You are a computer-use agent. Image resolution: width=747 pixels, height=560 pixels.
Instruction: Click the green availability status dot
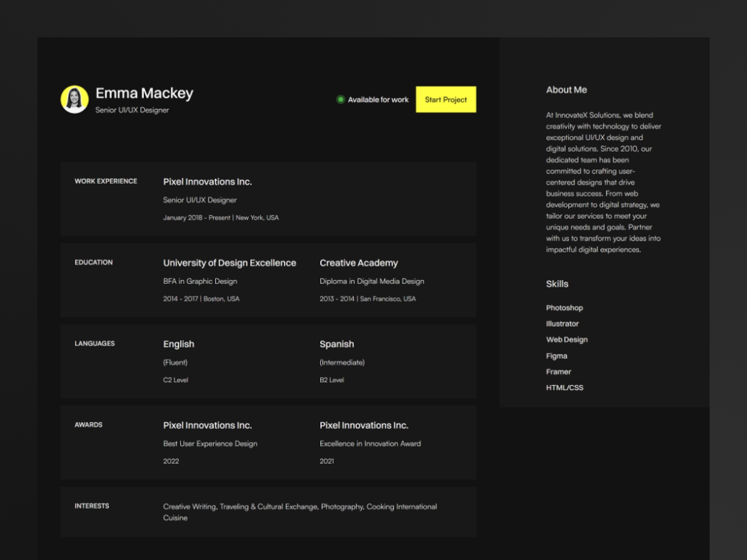(x=340, y=99)
